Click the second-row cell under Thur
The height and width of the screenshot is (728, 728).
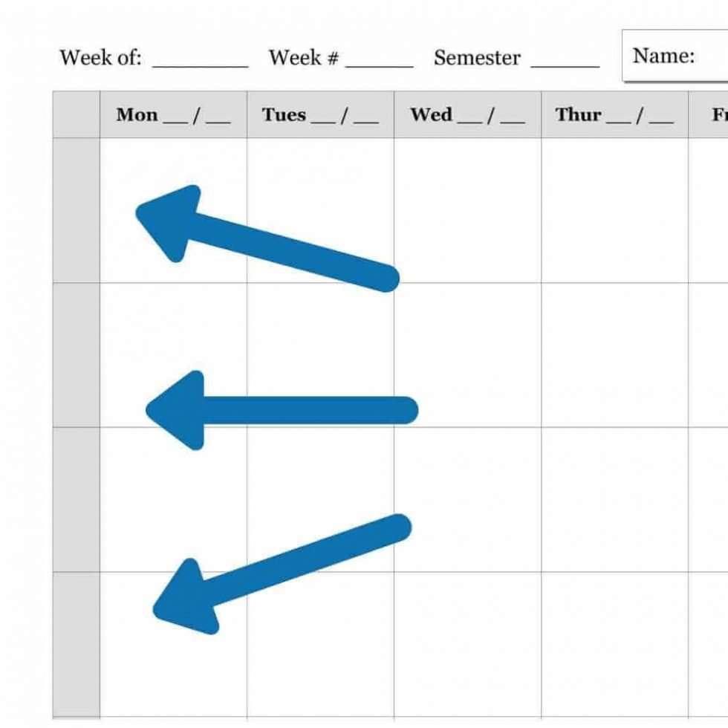[614, 355]
